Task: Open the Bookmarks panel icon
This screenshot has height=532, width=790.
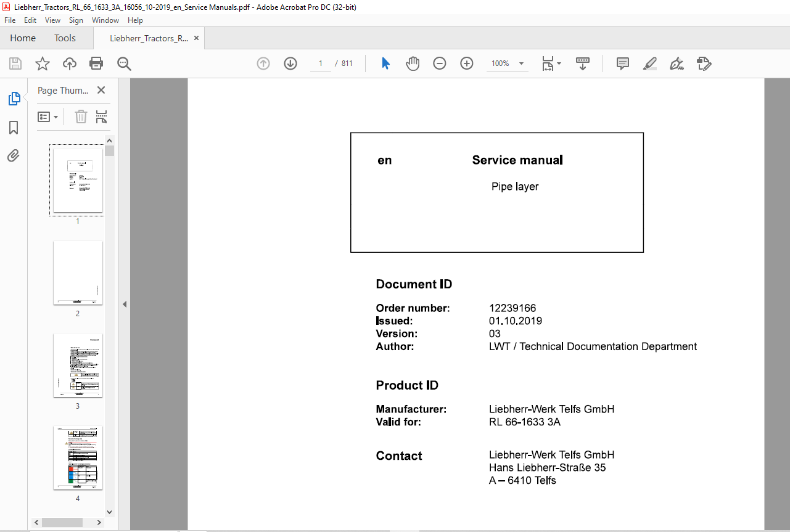Action: pyautogui.click(x=14, y=128)
